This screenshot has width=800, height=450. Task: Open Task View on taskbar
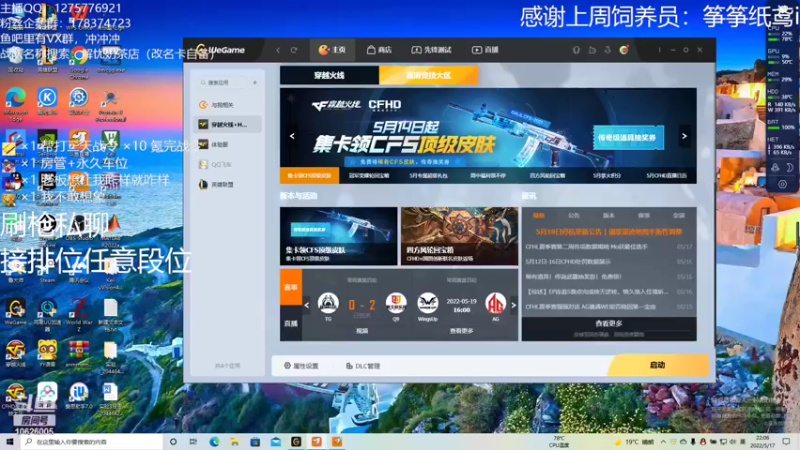click(193, 442)
